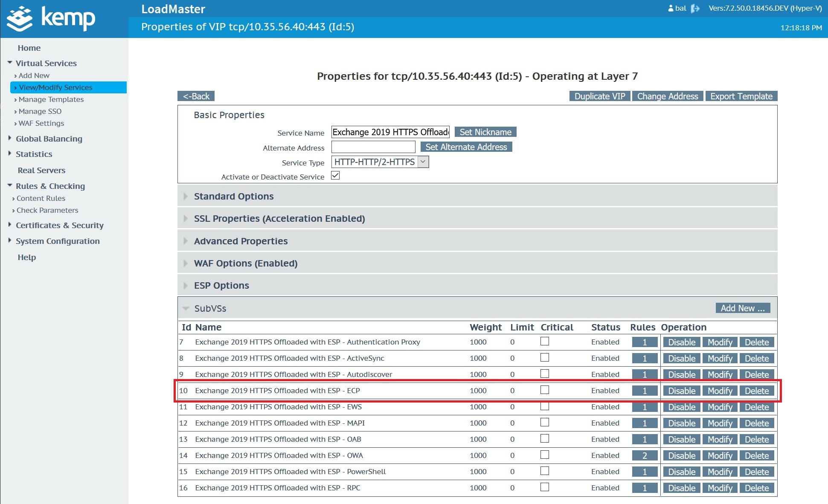This screenshot has width=828, height=504.
Task: Click Add New SubVS button
Action: click(x=742, y=308)
